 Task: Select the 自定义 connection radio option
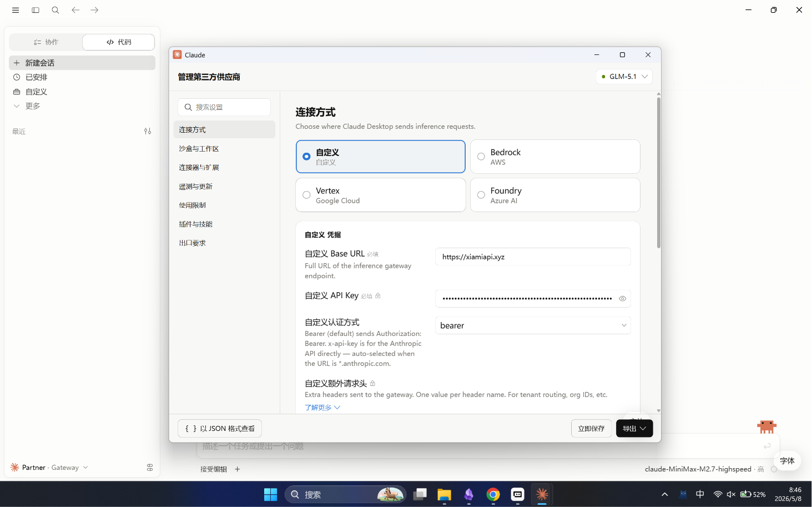(381, 157)
